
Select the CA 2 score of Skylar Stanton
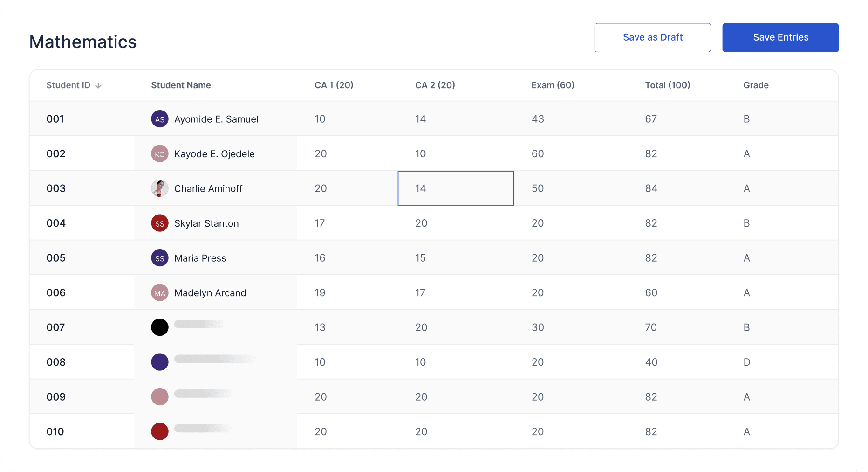click(421, 223)
